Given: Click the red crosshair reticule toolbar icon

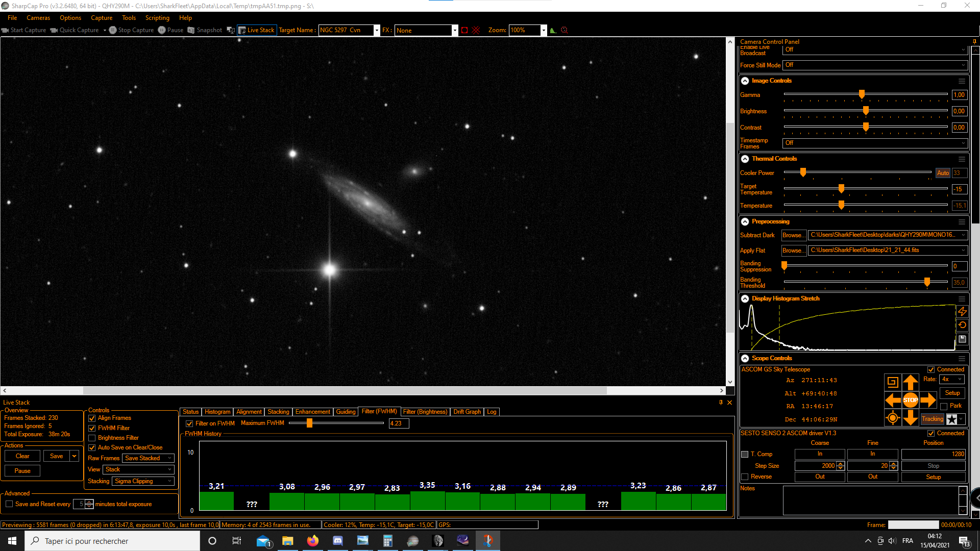Looking at the screenshot, I should [x=476, y=30].
